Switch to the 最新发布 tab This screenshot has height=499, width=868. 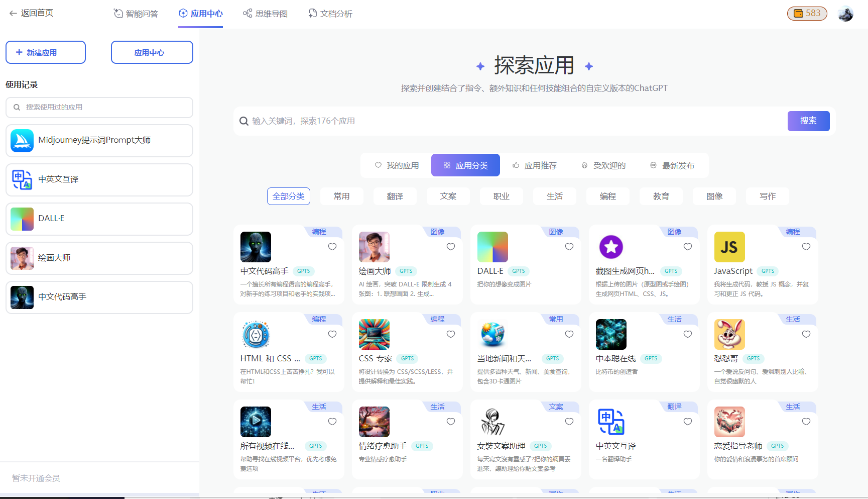pos(672,165)
